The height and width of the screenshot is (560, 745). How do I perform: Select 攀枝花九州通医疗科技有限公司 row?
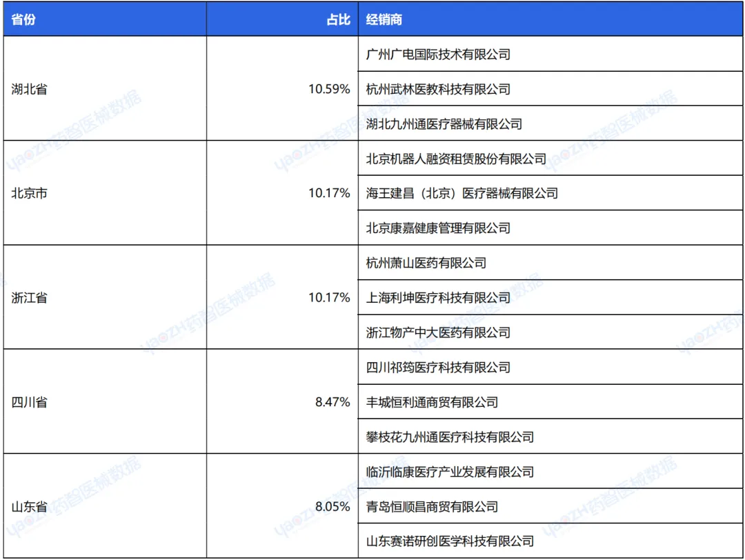coord(550,437)
